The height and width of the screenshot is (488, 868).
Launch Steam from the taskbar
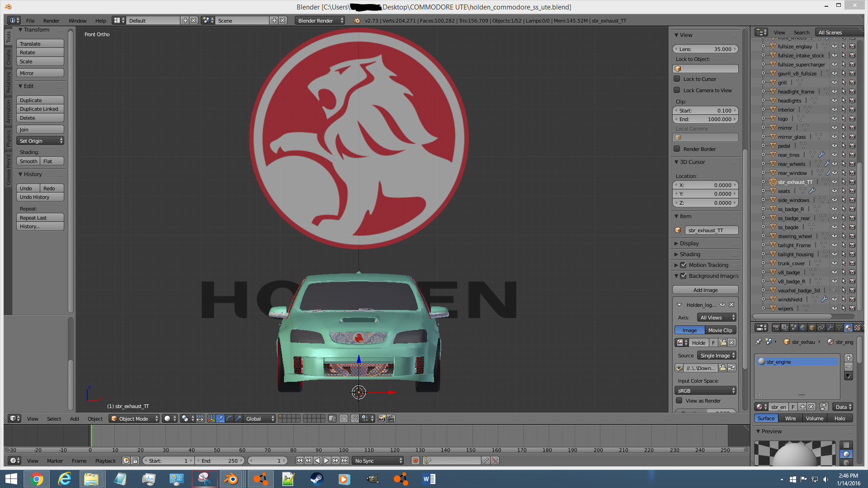coord(316,479)
